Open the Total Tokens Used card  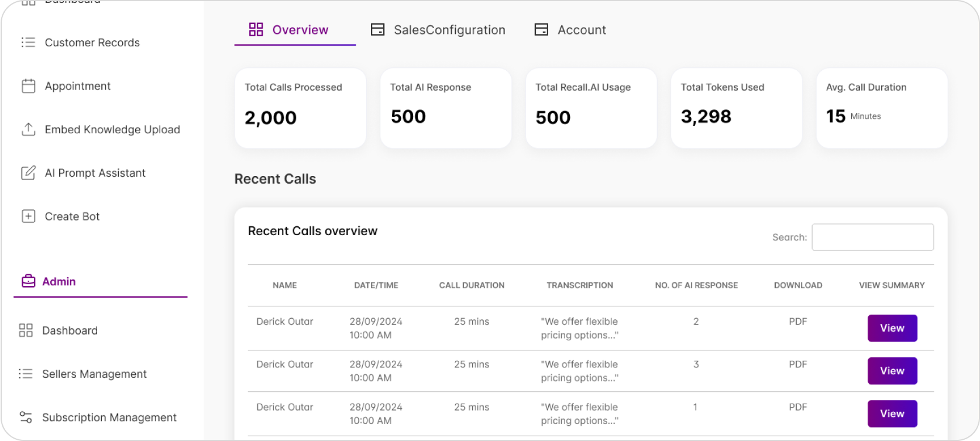point(736,108)
